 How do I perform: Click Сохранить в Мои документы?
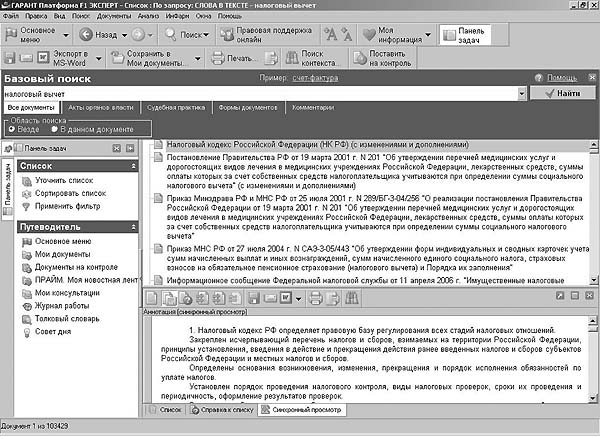coord(150,58)
